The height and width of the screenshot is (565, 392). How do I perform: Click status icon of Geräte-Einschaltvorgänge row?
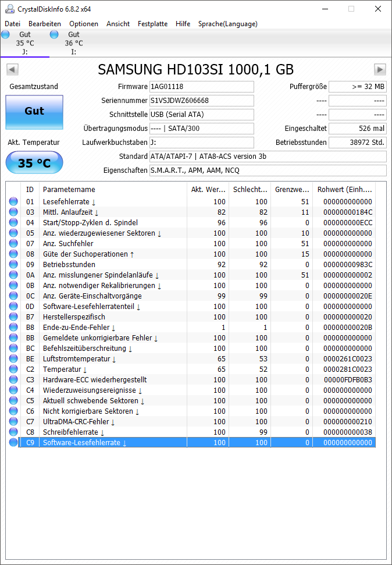[13, 296]
